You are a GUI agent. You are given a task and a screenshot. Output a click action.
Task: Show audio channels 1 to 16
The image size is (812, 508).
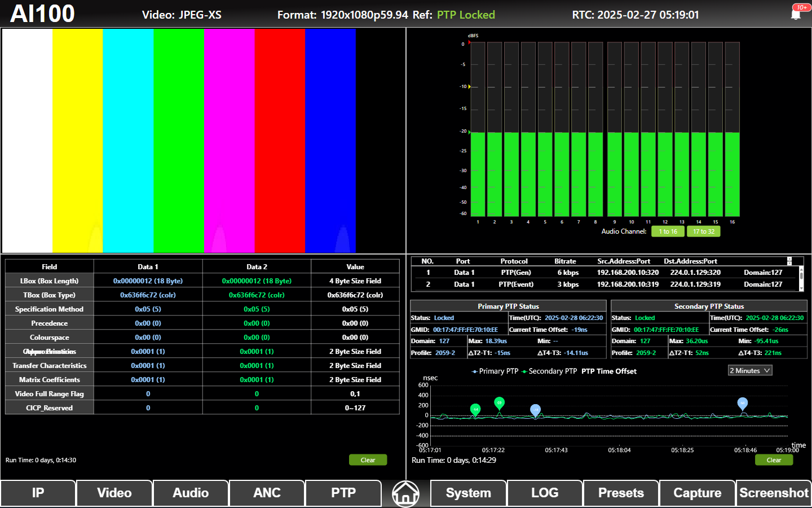click(x=668, y=231)
